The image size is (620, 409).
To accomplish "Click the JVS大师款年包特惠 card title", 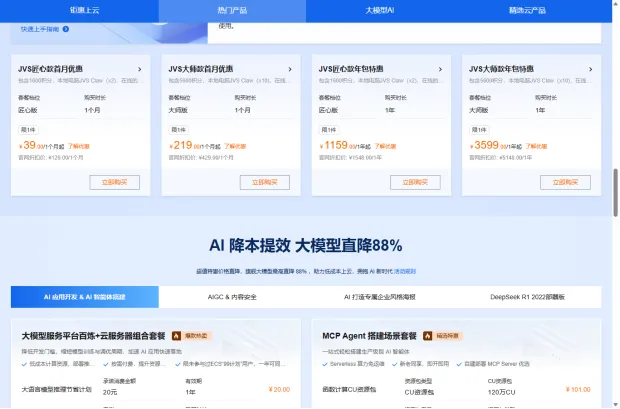I will (501, 69).
